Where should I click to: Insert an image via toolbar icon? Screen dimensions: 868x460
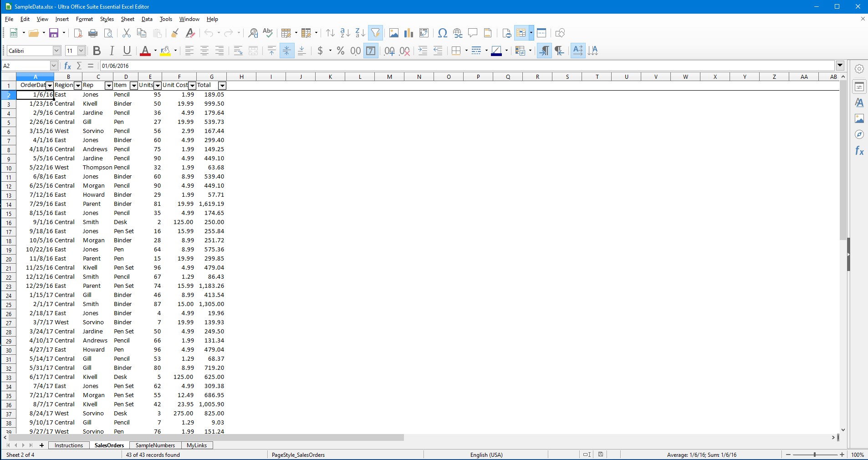point(394,33)
